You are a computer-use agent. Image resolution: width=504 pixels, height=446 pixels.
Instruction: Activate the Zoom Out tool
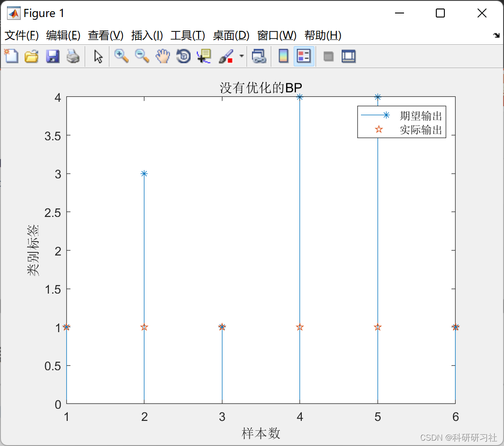pos(142,56)
